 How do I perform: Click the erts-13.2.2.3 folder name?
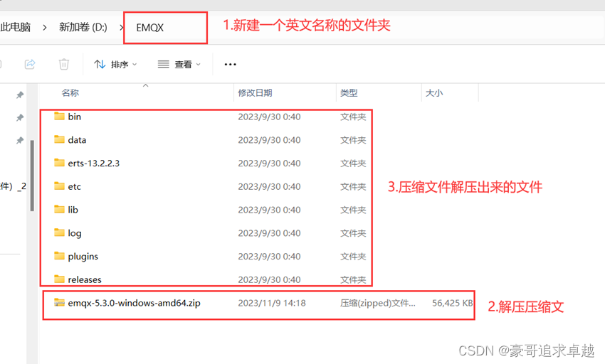click(94, 163)
